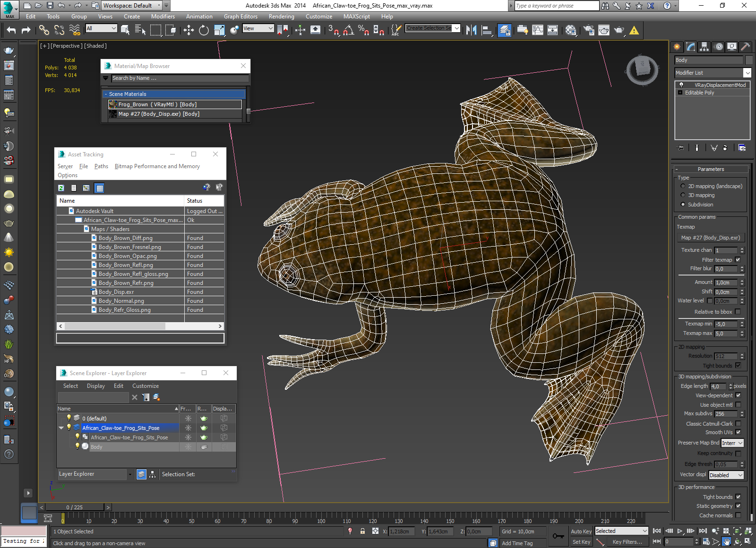Viewport: 756px width, 548px height.
Task: Open the Rendering menu
Action: (281, 17)
